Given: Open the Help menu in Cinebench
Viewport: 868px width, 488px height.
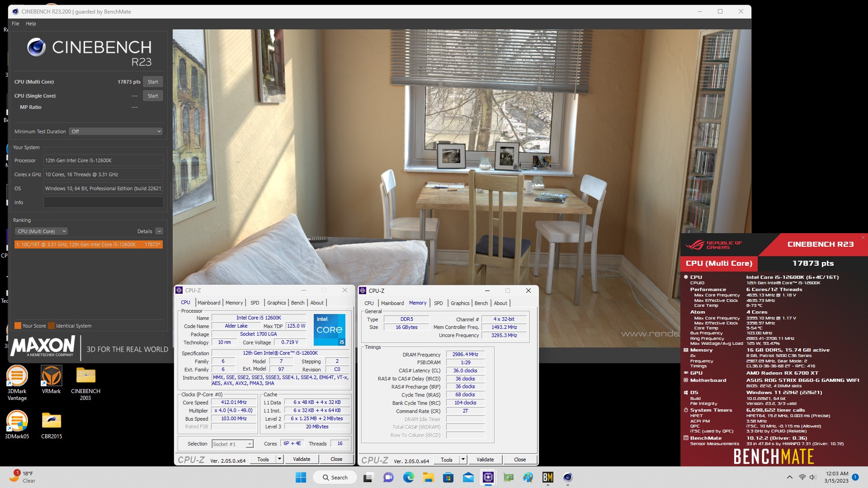Looking at the screenshot, I should point(31,23).
